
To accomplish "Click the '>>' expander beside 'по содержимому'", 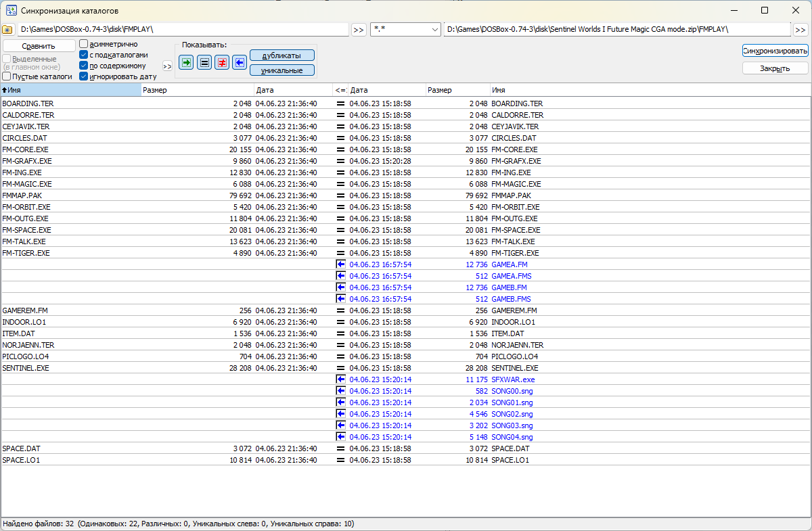I will pos(167,66).
